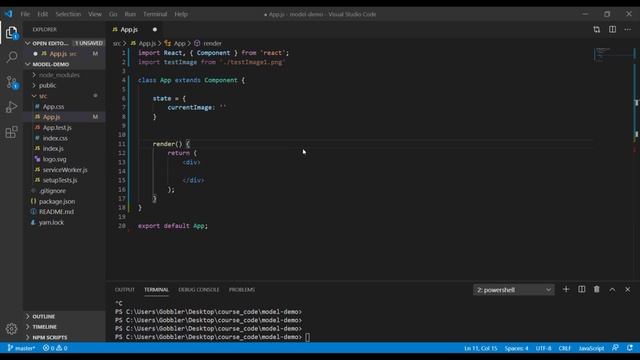Collapse the MODEL-DEMO folder section

pyautogui.click(x=64, y=64)
